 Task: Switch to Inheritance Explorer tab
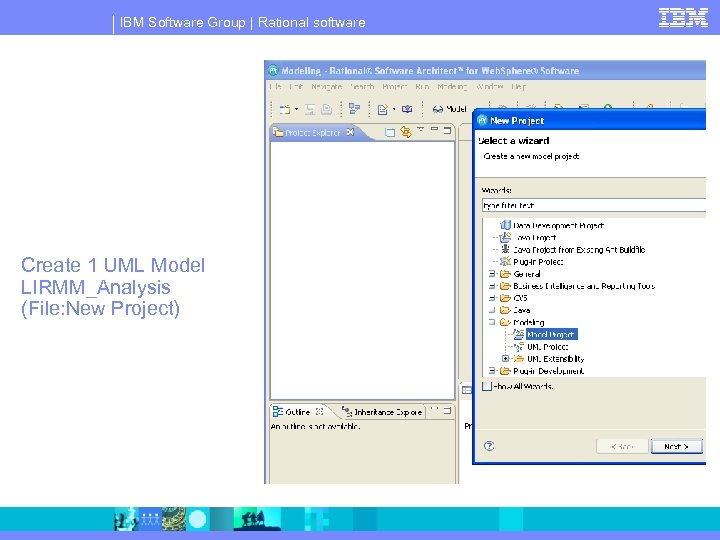[x=382, y=412]
